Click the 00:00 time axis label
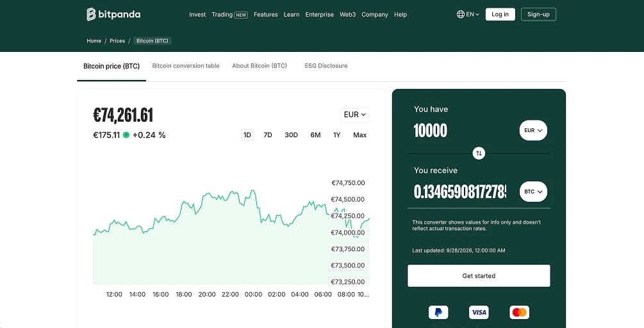Image resolution: width=644 pixels, height=328 pixels. pos(253,294)
